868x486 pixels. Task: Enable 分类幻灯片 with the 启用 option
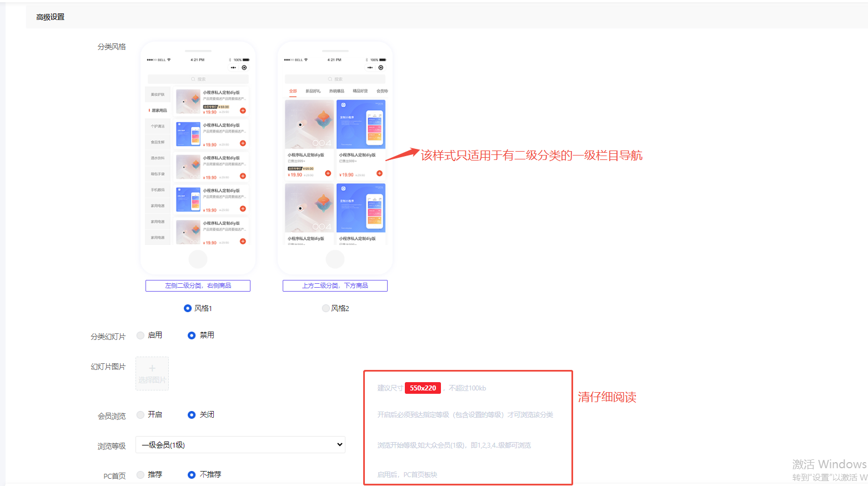tap(141, 335)
